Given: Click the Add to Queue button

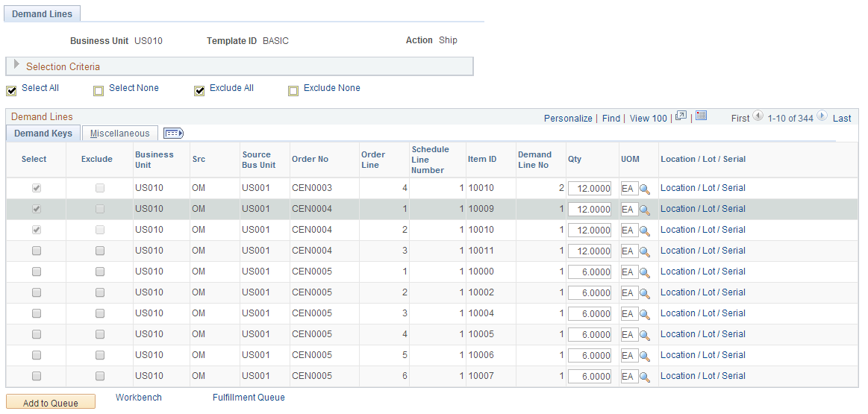Looking at the screenshot, I should coord(50,403).
